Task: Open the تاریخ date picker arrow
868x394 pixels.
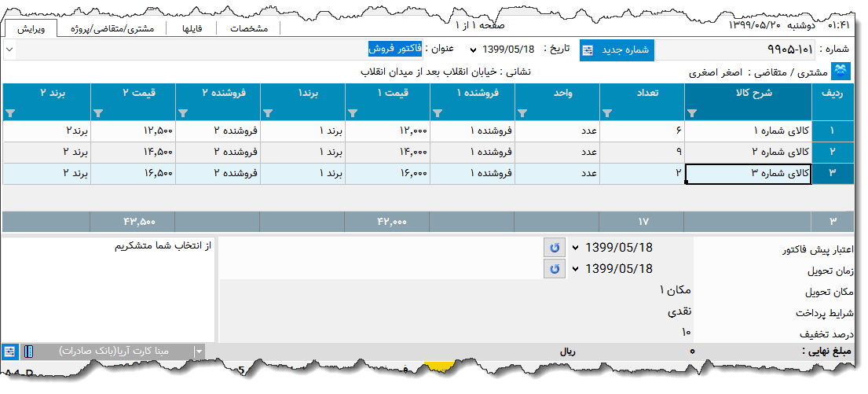Action: pyautogui.click(x=473, y=50)
